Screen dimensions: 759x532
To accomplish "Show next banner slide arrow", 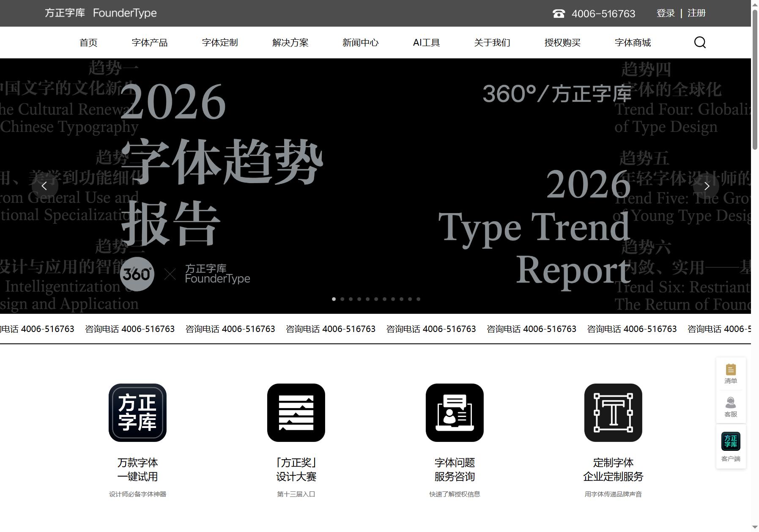I will tap(706, 186).
